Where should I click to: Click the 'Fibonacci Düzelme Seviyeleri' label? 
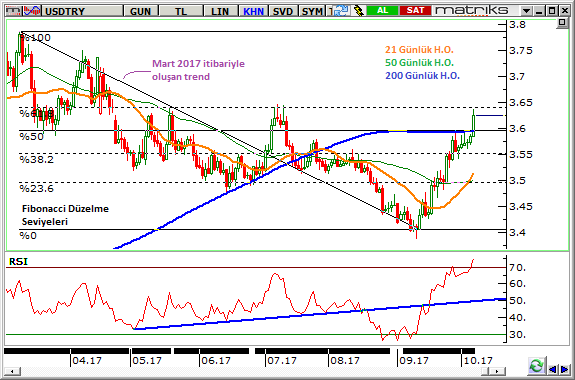click(x=65, y=215)
